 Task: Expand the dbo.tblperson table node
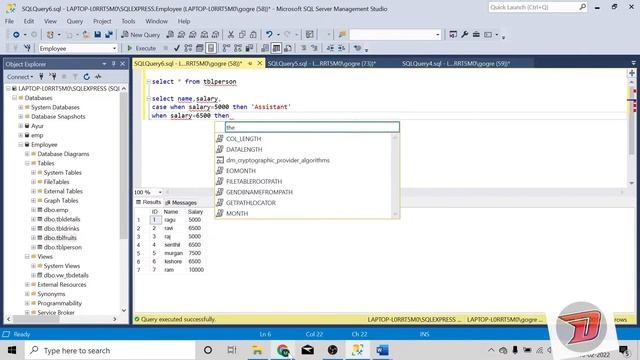[x=33, y=247]
